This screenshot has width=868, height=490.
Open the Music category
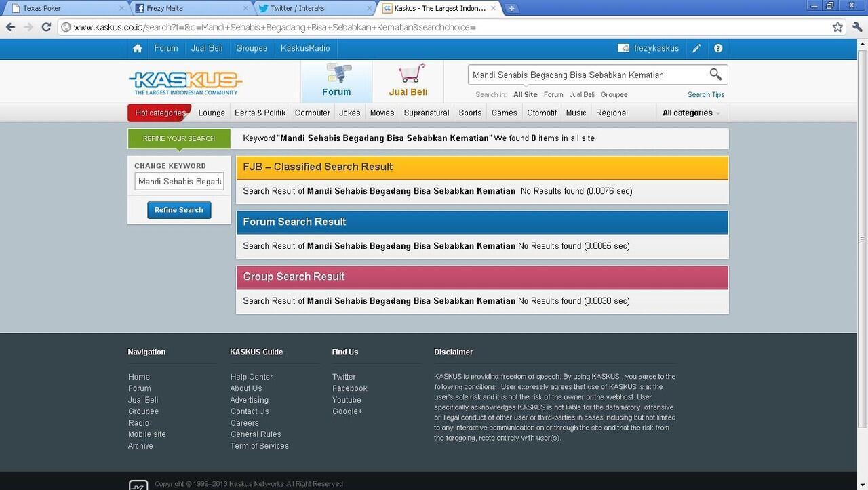tap(576, 113)
